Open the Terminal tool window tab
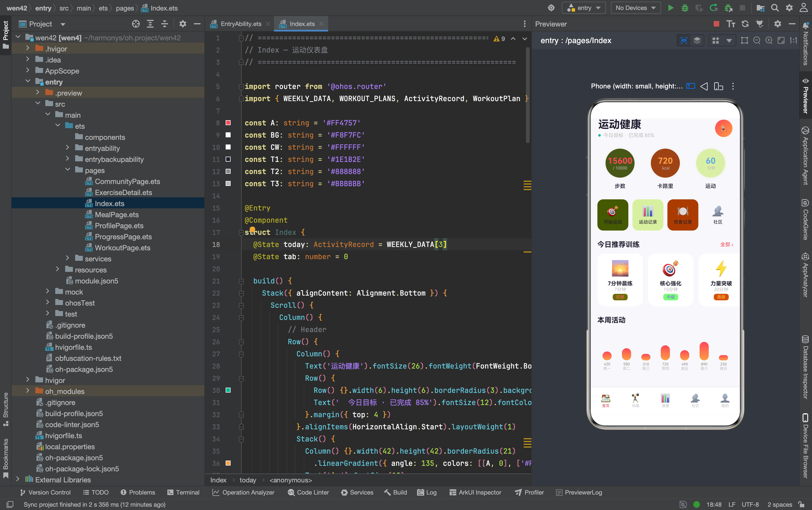Image resolution: width=812 pixels, height=510 pixels. point(183,492)
